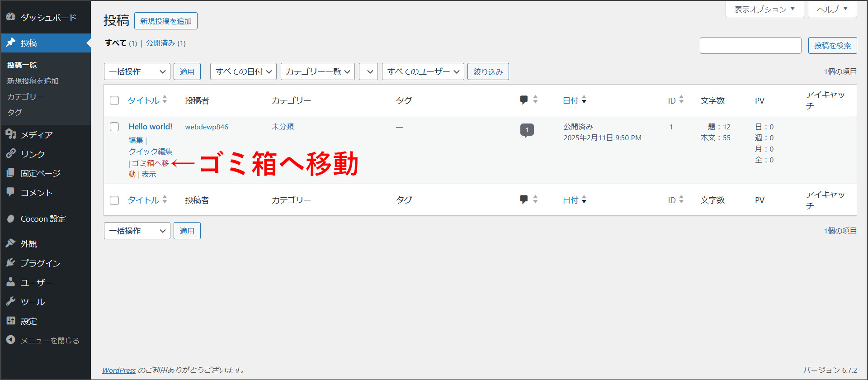868x380 pixels.
Task: Open the comment count bubble showing 1
Action: click(x=527, y=130)
